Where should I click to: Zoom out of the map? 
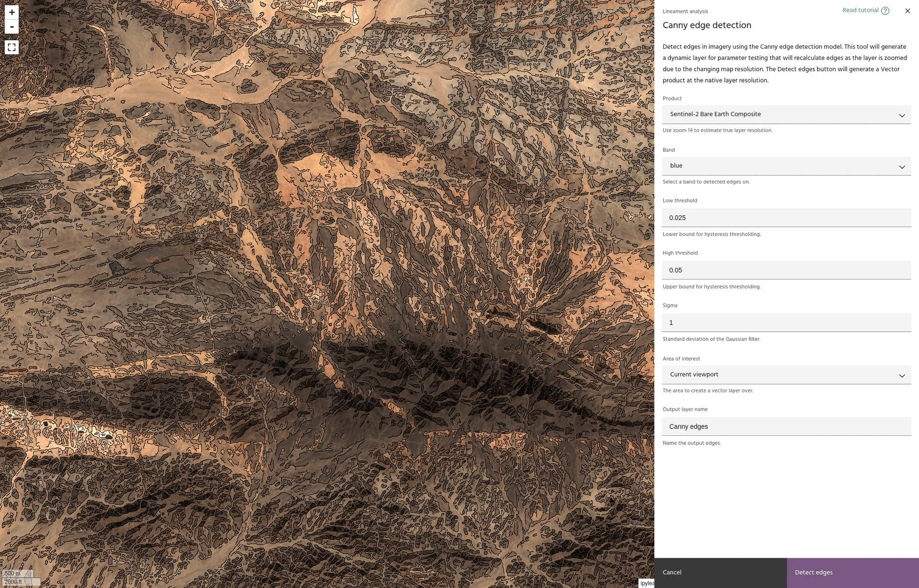click(11, 27)
